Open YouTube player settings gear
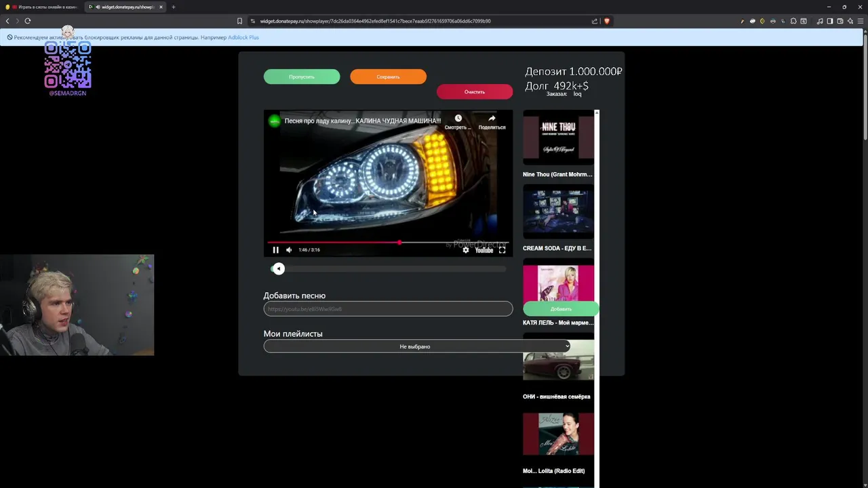This screenshot has height=488, width=868. [466, 250]
